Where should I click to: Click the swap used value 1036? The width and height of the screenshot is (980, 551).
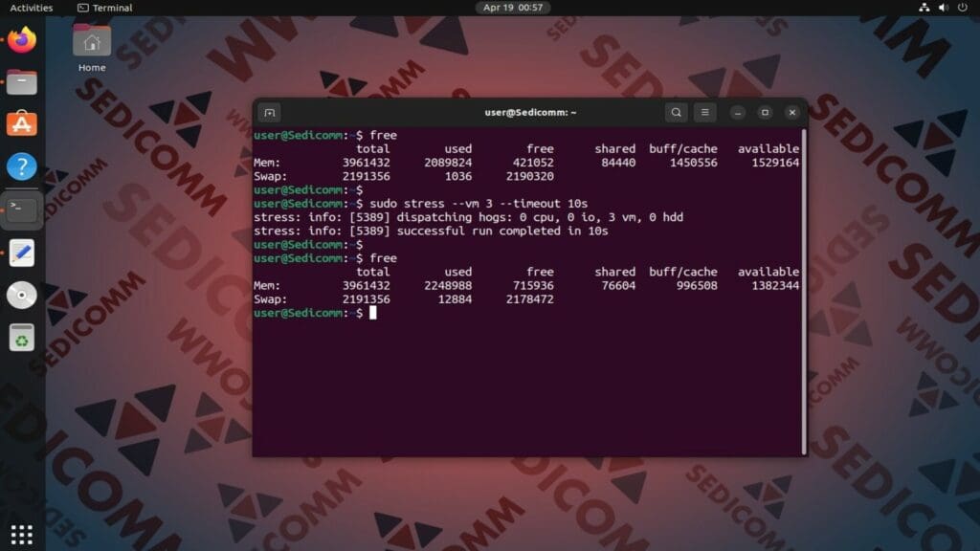tap(458, 176)
